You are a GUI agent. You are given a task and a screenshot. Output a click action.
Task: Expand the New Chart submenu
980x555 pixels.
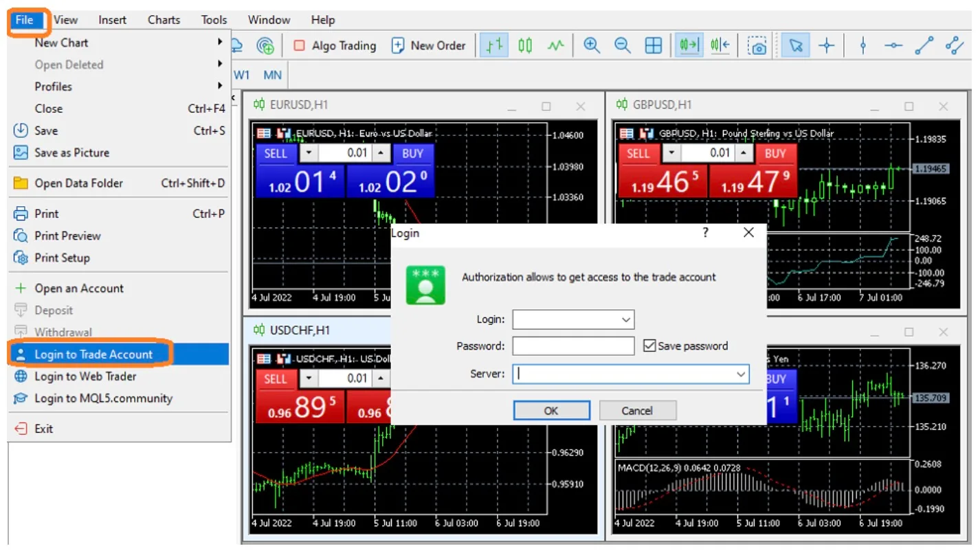click(x=120, y=43)
